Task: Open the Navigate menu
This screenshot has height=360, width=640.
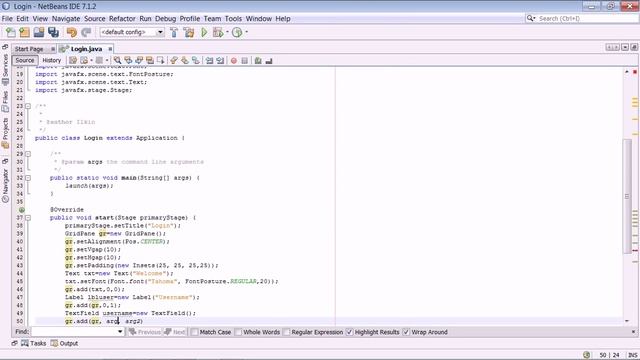Action: [x=66, y=19]
